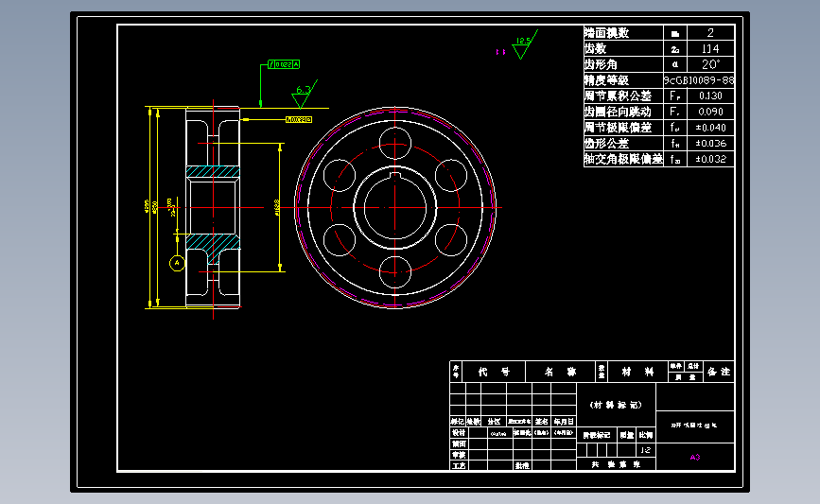Select the datum A circle marker
The height and width of the screenshot is (504, 820).
(177, 263)
